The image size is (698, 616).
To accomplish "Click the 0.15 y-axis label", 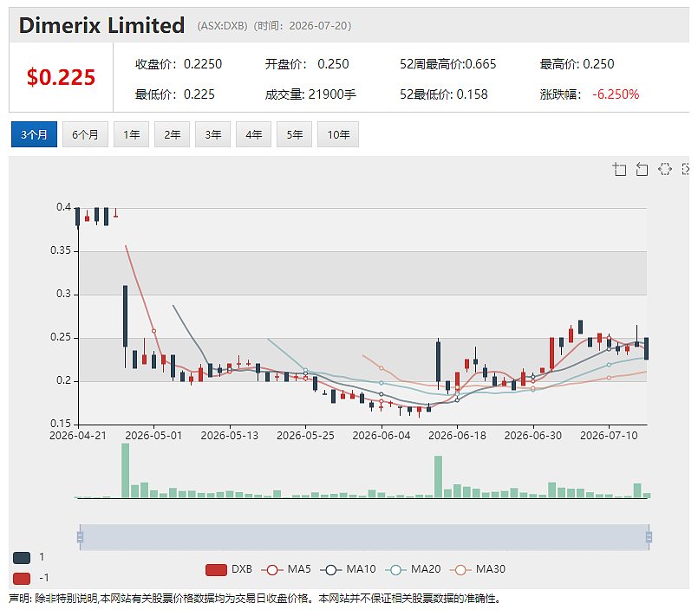I will pos(61,424).
